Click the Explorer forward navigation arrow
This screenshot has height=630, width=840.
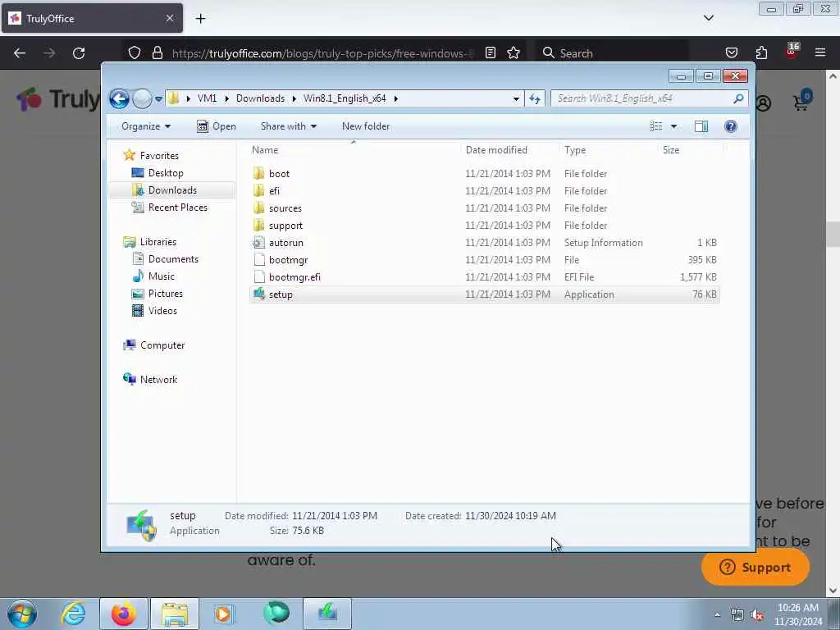142,98
